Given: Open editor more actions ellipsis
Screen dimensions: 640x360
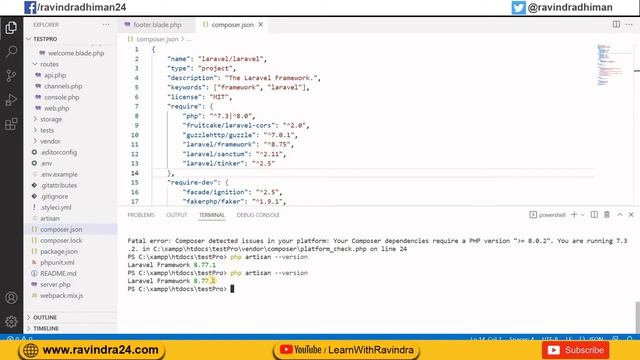Looking at the screenshot, I should [629, 24].
